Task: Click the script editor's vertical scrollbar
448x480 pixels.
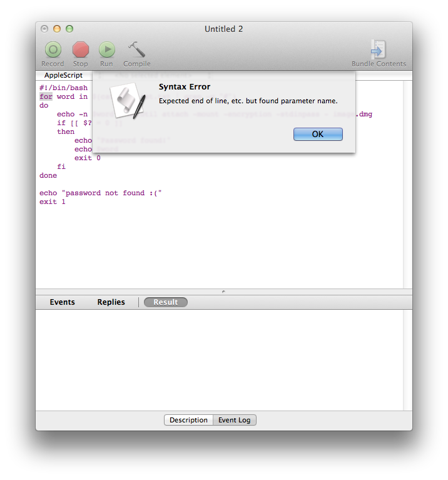Action: click(407, 185)
